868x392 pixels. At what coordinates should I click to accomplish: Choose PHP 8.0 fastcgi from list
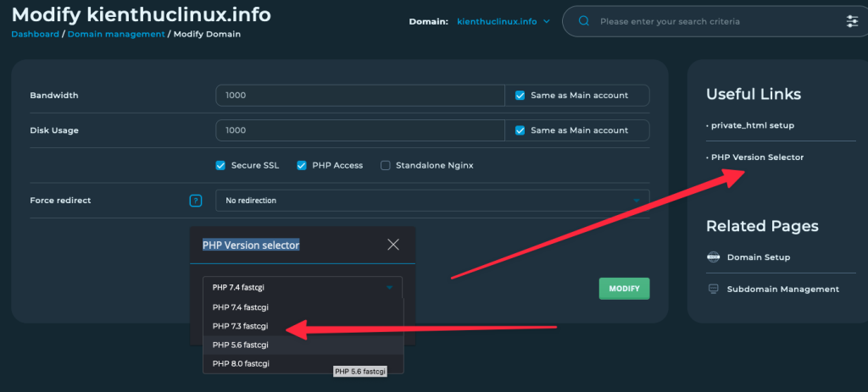(x=240, y=363)
